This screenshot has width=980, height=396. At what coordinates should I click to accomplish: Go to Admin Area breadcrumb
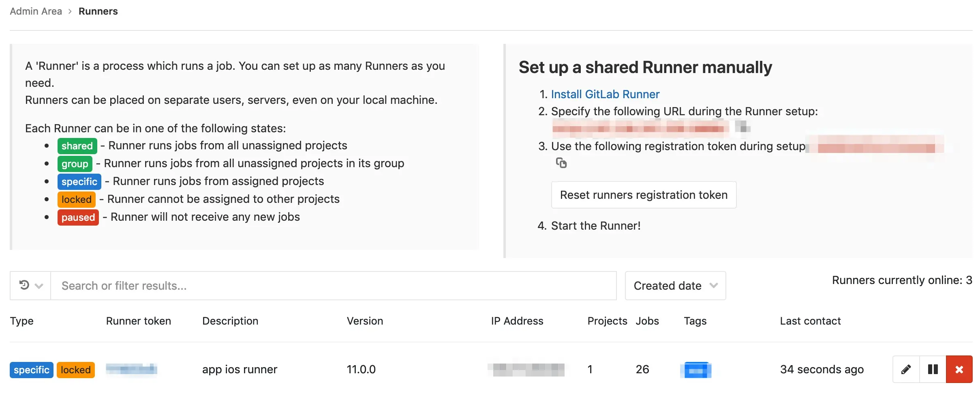pos(36,11)
